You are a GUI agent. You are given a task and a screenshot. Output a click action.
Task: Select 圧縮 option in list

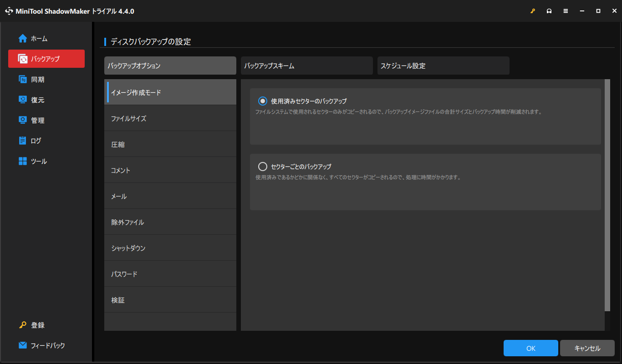(170, 144)
